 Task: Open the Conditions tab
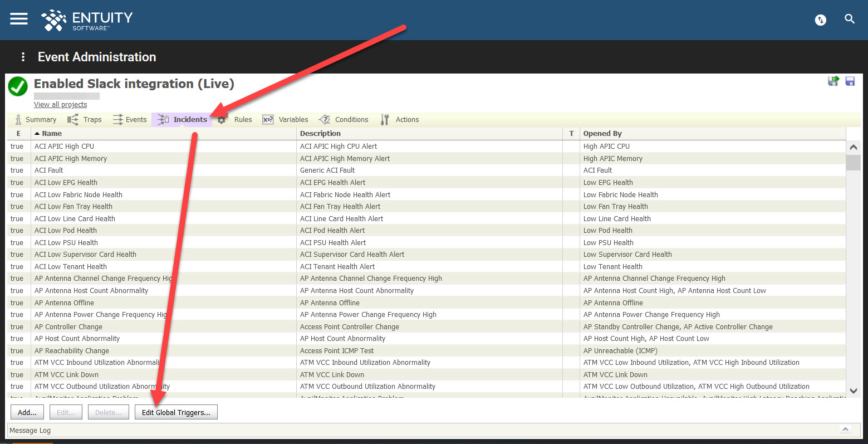[x=344, y=120]
